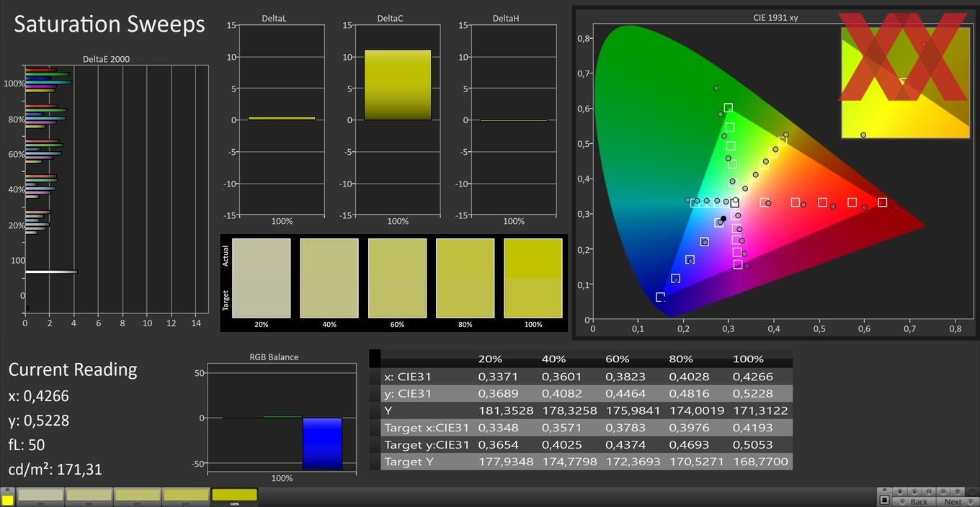The width and height of the screenshot is (980, 507).
Task: Select the 80% saturation swatch in bottom strip
Action: (185, 495)
